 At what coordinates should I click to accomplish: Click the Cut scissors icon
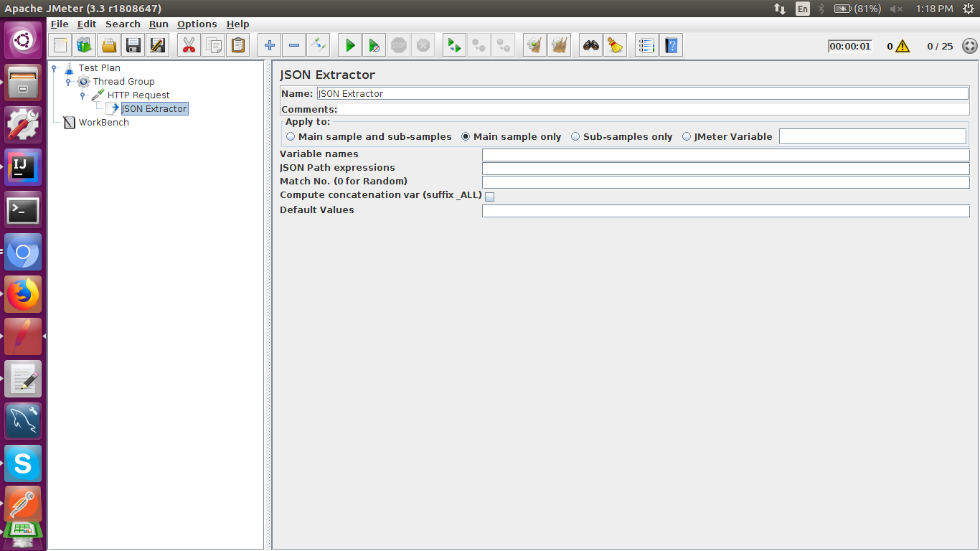point(189,46)
